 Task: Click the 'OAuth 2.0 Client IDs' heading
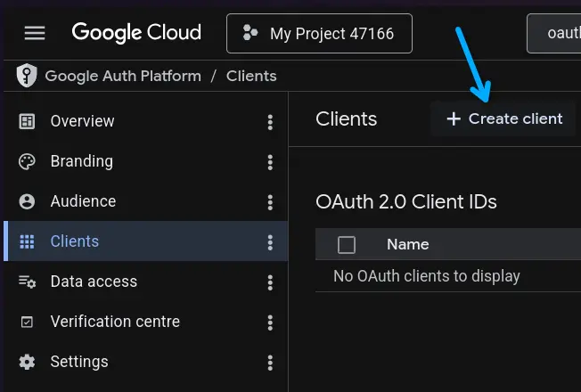[x=406, y=202]
